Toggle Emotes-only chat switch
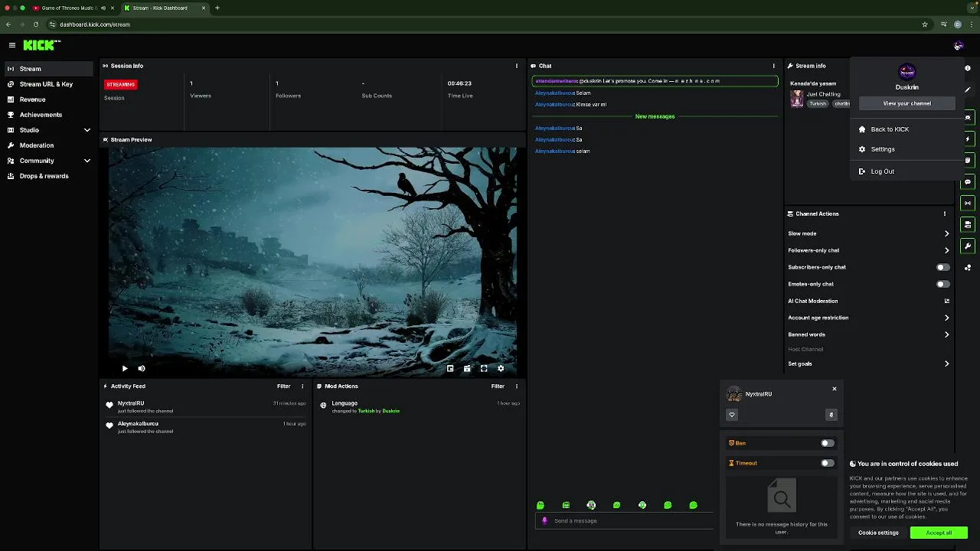This screenshot has height=551, width=980. coord(943,284)
